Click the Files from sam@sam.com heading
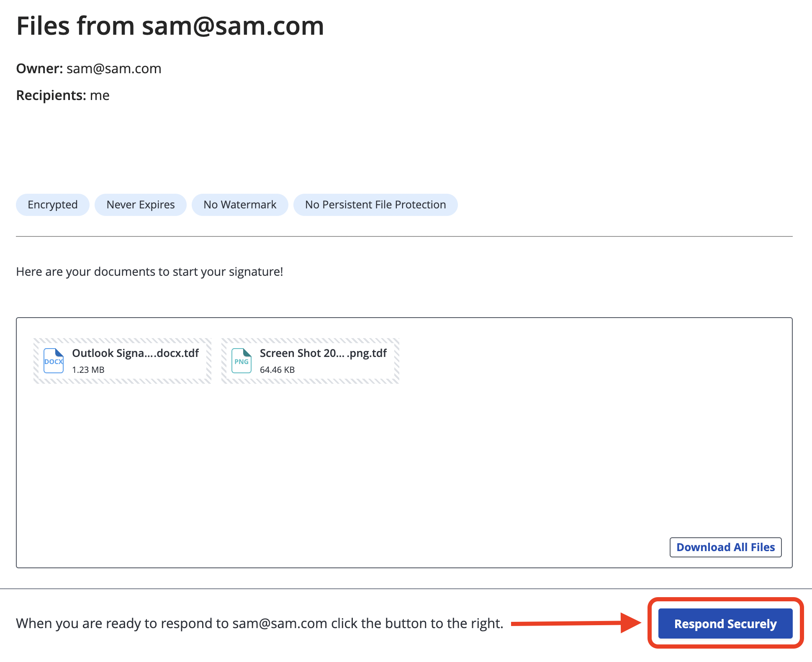 click(170, 26)
